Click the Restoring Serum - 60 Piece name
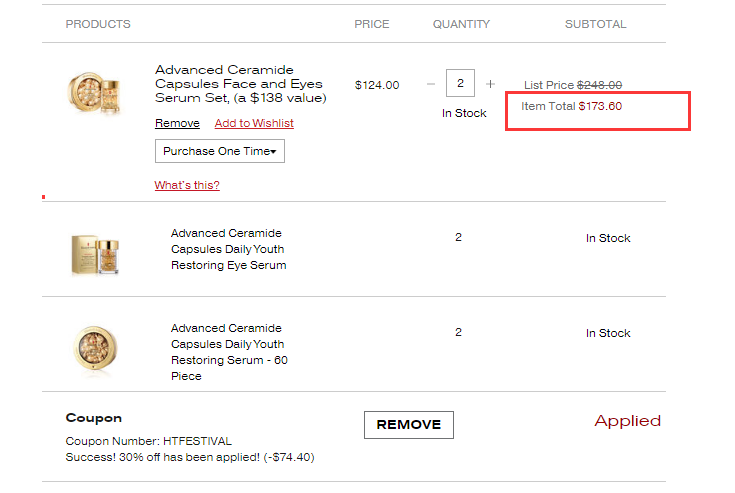The width and height of the screenshot is (735, 493). tap(229, 352)
